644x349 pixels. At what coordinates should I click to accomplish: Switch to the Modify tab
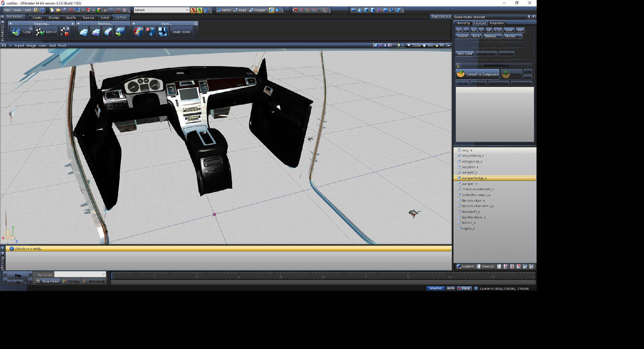[x=70, y=17]
